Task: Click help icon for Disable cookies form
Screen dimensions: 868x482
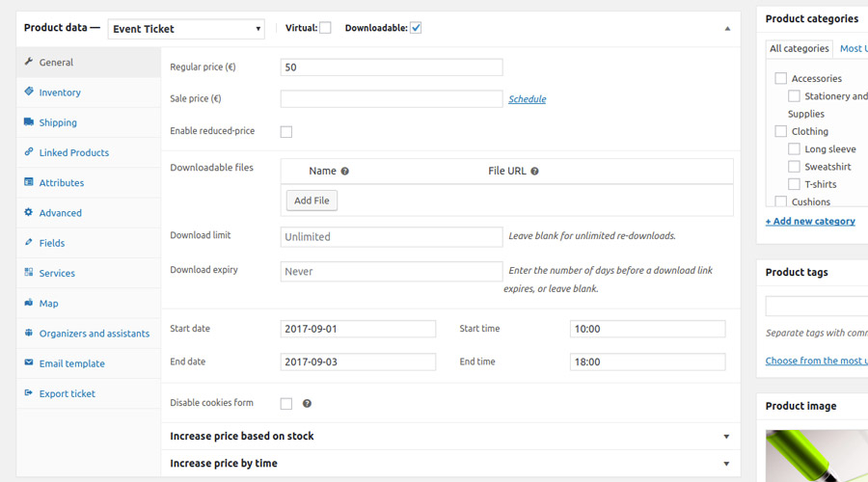Action: tap(307, 404)
